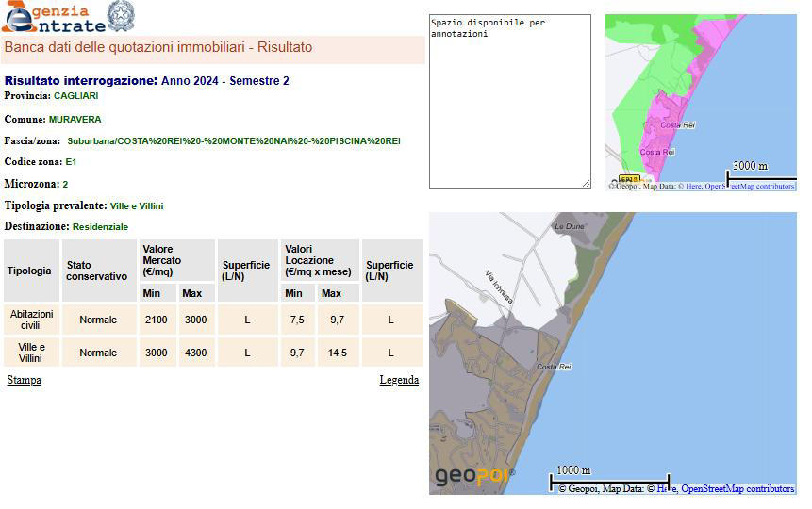This screenshot has height=509, width=812.
Task: Click the Italian Republic emblem
Action: (121, 16)
